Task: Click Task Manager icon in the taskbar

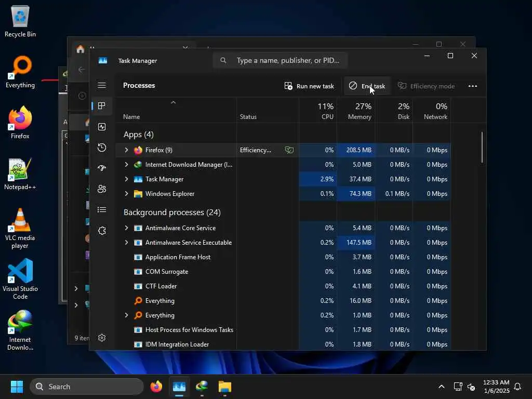Action: pyautogui.click(x=179, y=387)
